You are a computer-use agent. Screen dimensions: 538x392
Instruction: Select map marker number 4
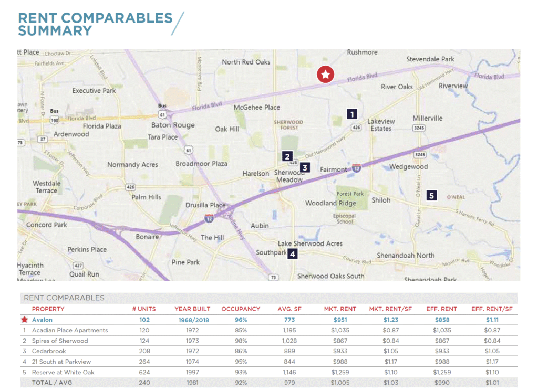(x=292, y=254)
